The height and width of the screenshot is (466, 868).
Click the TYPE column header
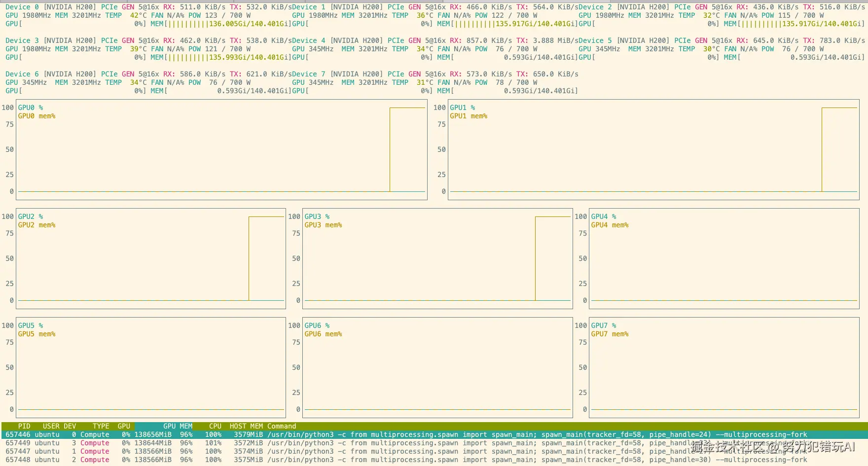click(x=101, y=426)
